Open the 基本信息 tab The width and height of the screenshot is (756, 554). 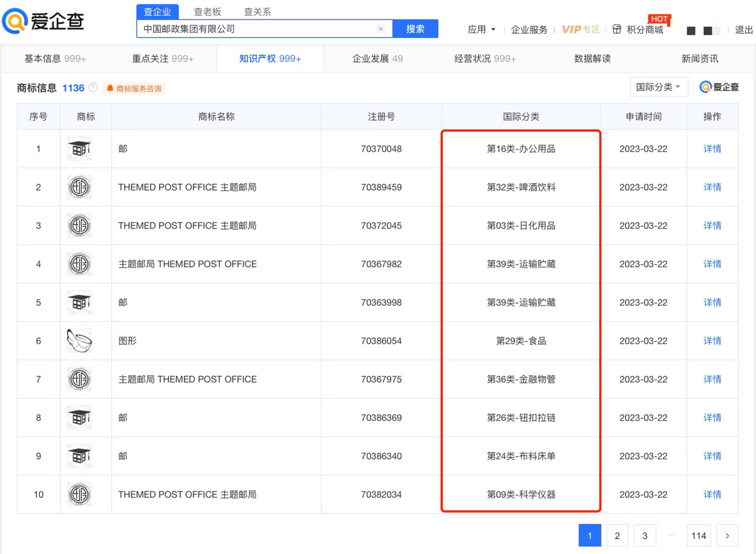[55, 59]
